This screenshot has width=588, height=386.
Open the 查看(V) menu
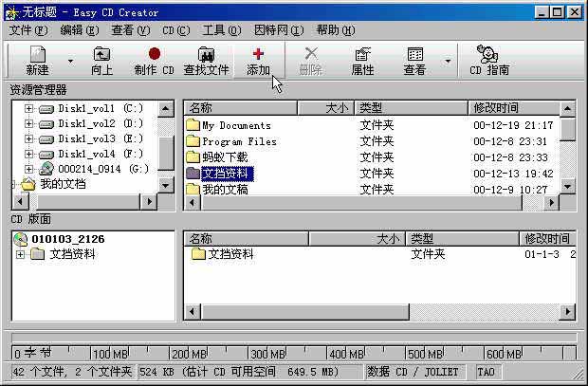click(x=131, y=30)
